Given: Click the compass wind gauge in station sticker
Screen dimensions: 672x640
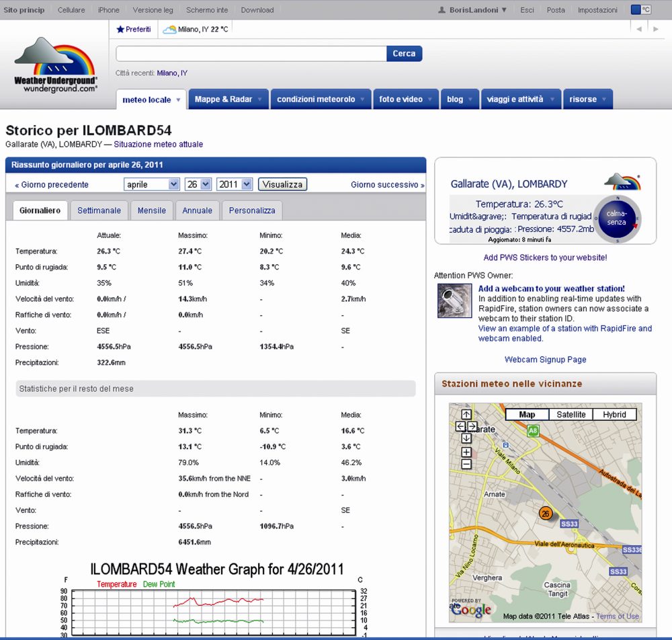Looking at the screenshot, I should (616, 218).
